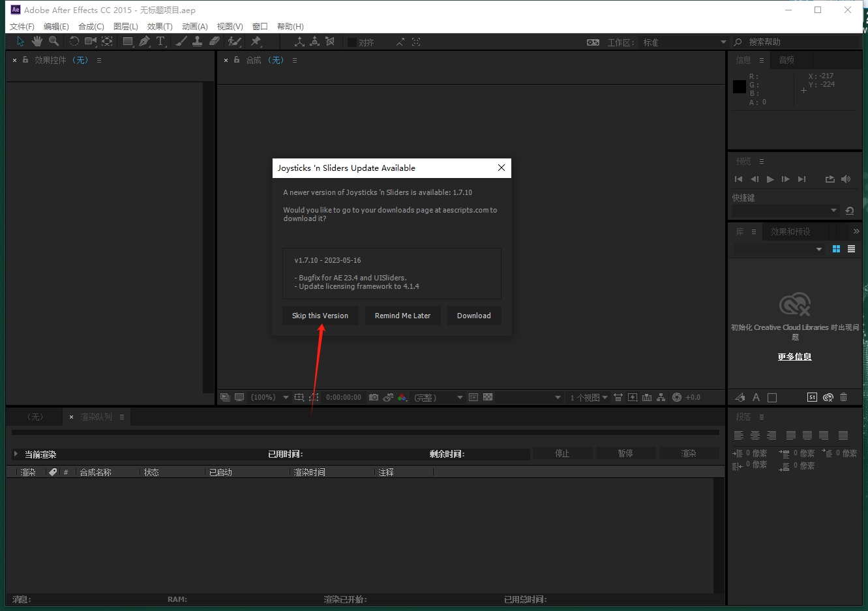The image size is (868, 611).
Task: Select the Pan Behind anchor point tool
Action: (107, 41)
